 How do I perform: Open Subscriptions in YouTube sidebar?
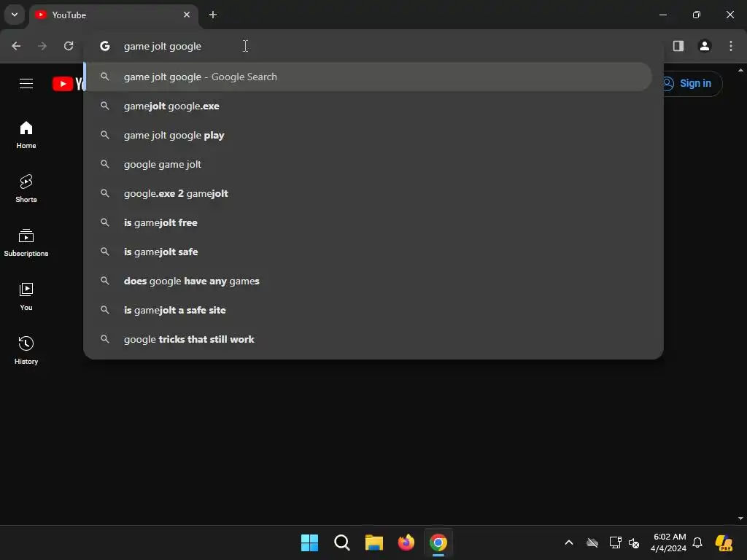[x=26, y=242]
